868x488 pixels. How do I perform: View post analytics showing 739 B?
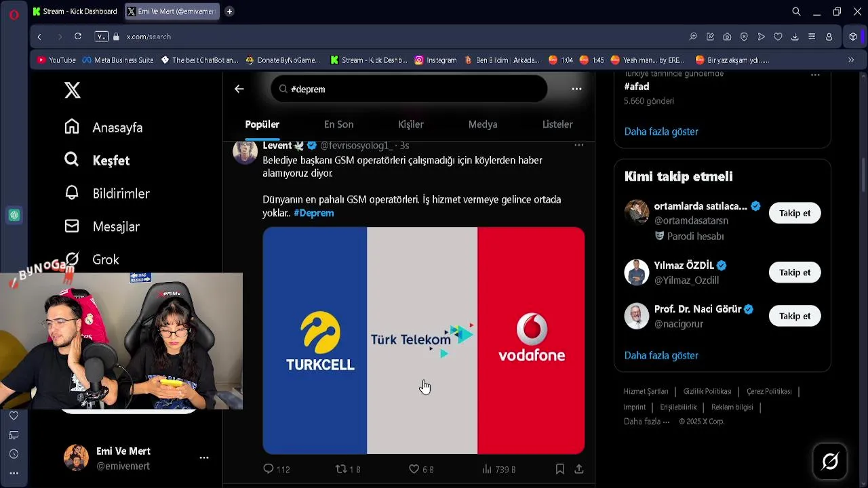click(x=498, y=469)
